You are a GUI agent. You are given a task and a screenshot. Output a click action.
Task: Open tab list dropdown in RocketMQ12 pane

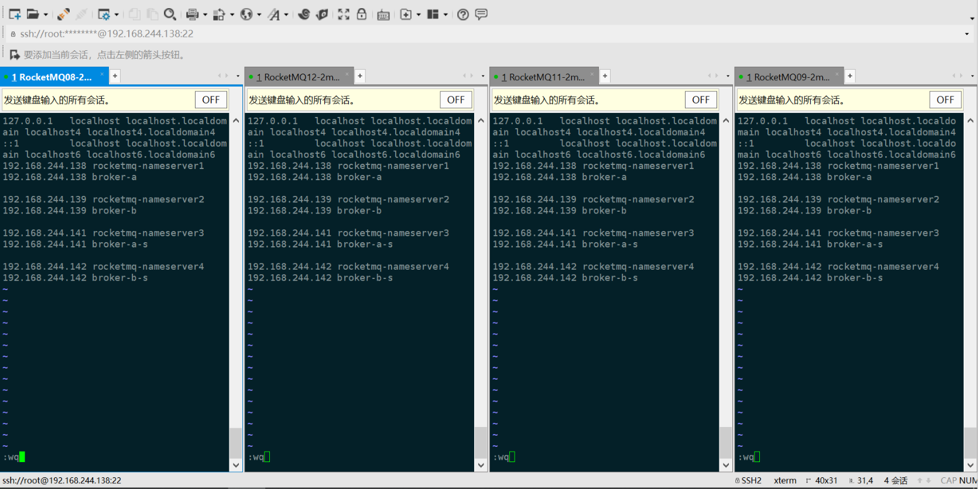[x=483, y=76]
